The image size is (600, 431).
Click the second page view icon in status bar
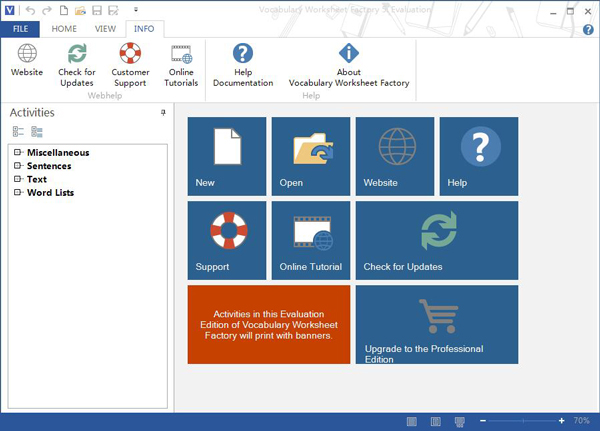point(435,421)
